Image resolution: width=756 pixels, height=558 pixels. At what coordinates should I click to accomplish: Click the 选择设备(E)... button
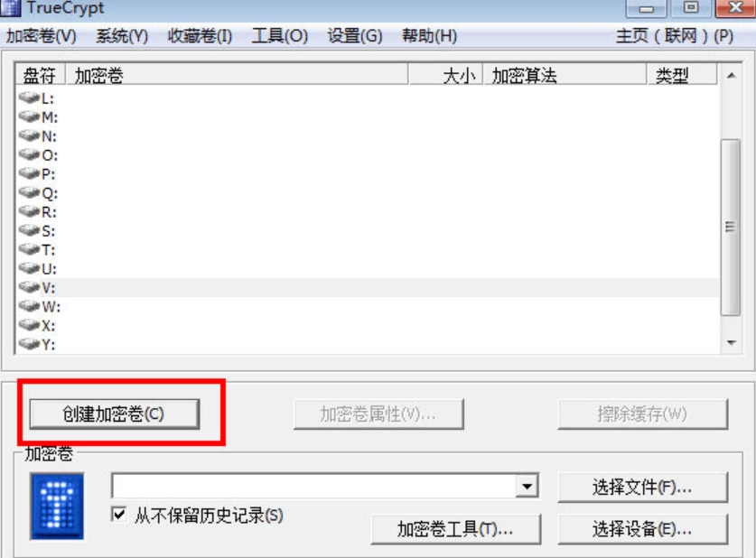pyautogui.click(x=642, y=529)
